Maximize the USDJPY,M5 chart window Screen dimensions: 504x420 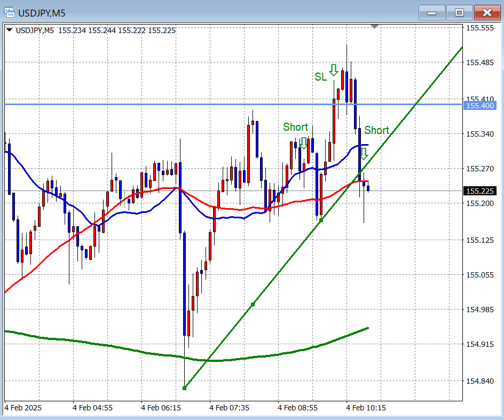point(459,12)
